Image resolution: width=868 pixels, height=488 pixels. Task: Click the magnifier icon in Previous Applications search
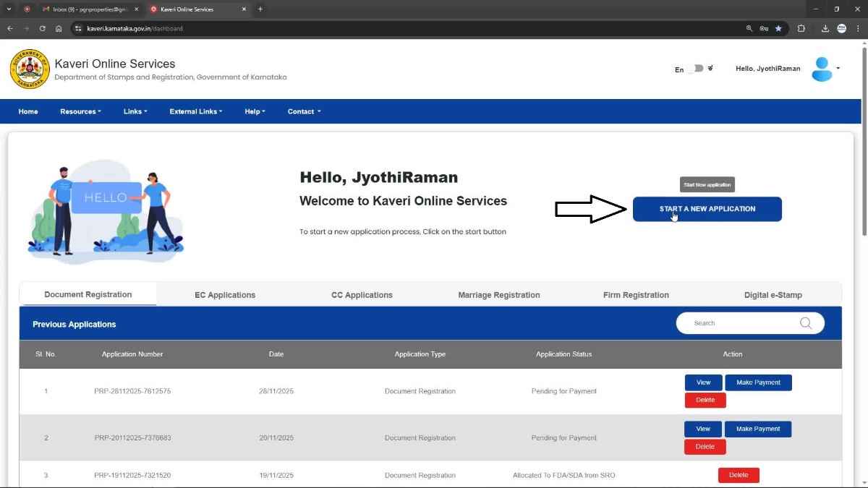pyautogui.click(x=805, y=323)
